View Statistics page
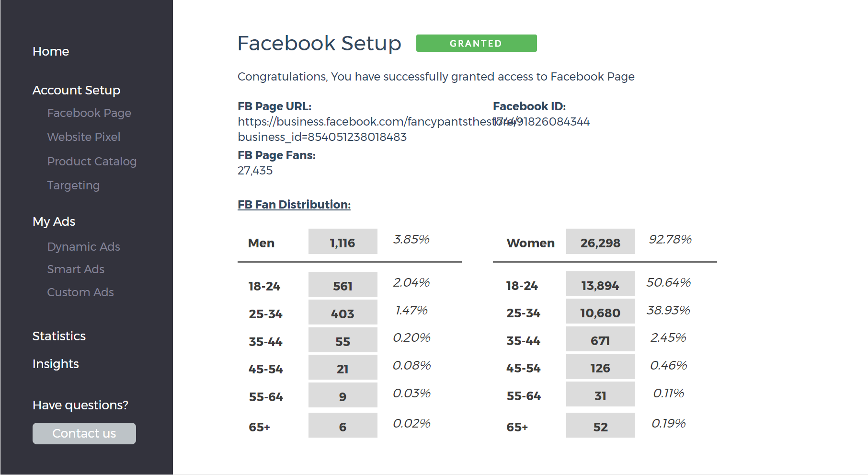 click(59, 336)
